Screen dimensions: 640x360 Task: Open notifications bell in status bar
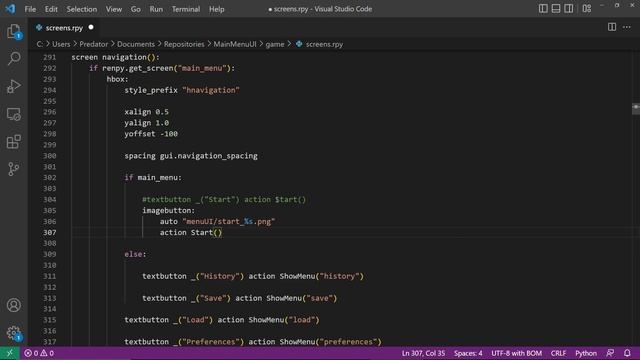pyautogui.click(x=627, y=353)
